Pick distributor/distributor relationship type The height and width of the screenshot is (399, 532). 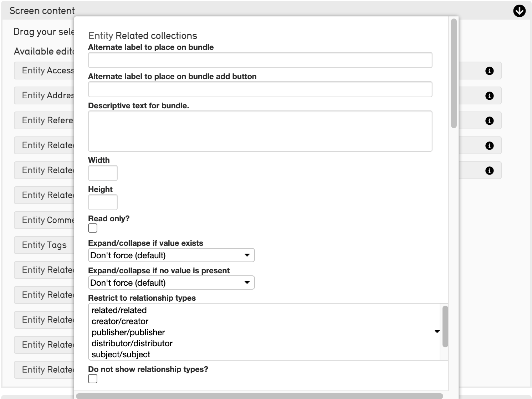(x=132, y=343)
